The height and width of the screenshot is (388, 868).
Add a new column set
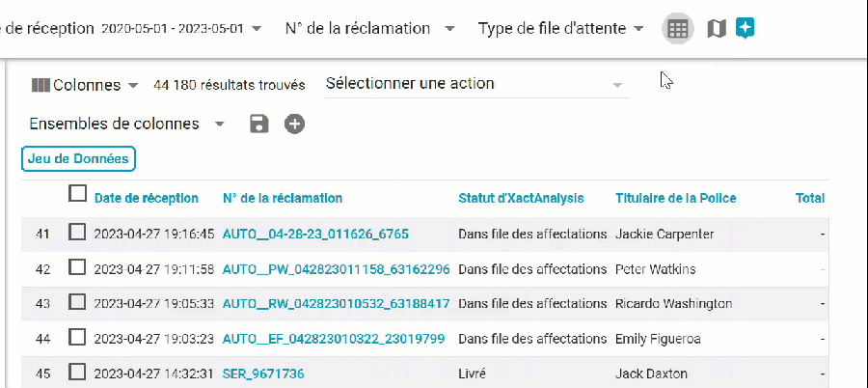(x=294, y=124)
